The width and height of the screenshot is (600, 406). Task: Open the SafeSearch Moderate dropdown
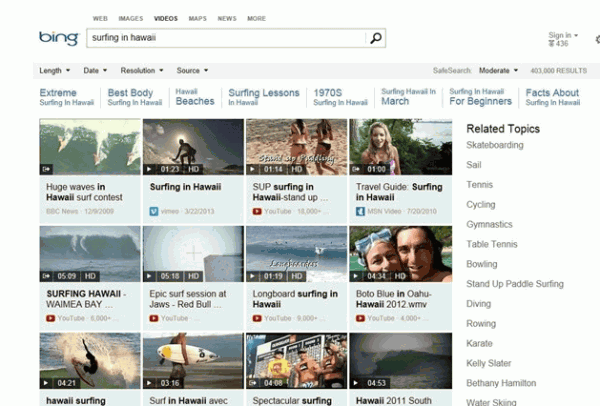click(x=499, y=70)
